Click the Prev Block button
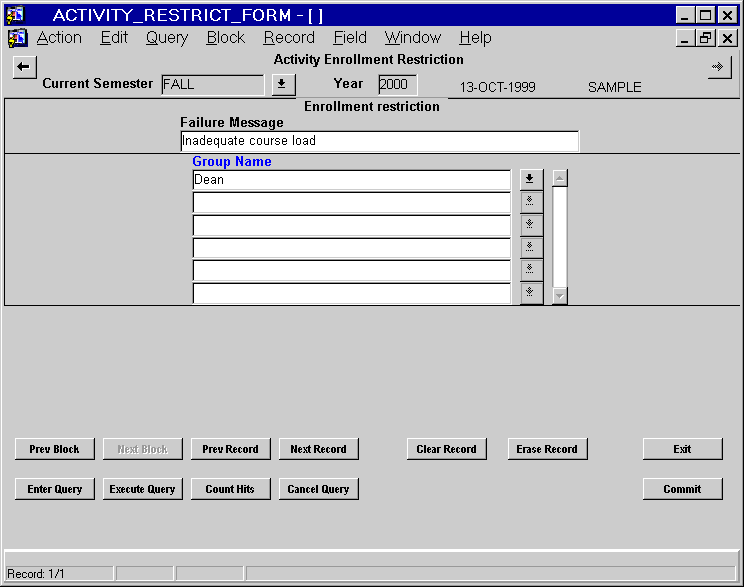The image size is (744, 587). coord(55,449)
